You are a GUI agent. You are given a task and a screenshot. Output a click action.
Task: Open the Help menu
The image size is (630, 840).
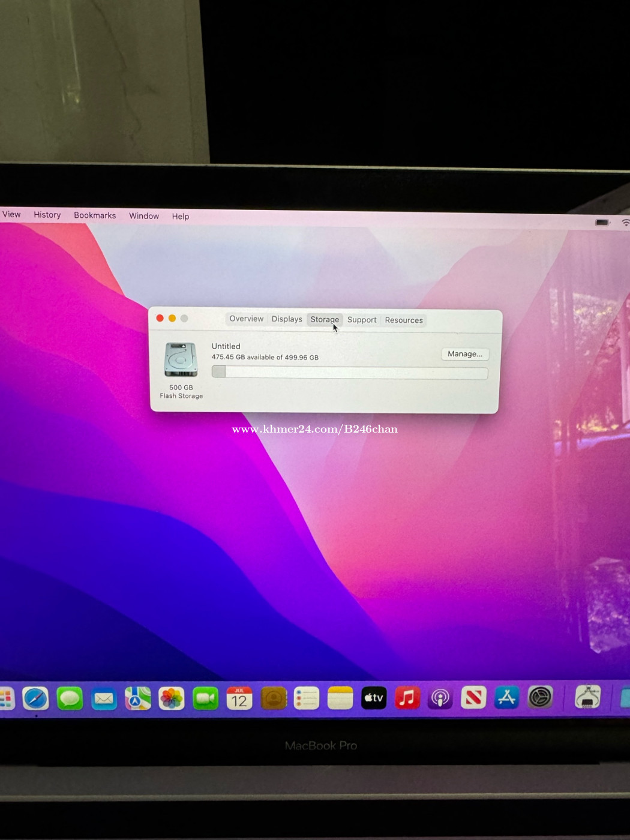[x=181, y=217]
